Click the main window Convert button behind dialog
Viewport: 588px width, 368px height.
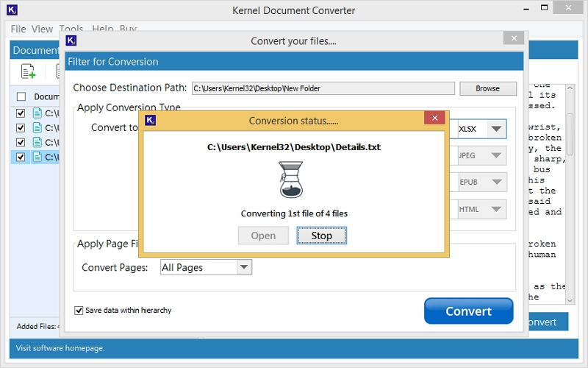tap(548, 322)
